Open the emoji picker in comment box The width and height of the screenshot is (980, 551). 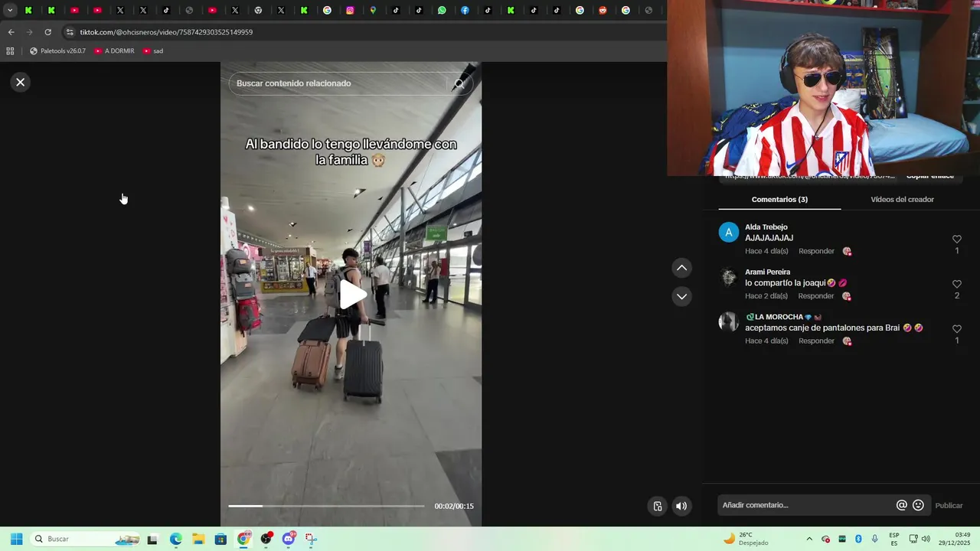point(918,505)
